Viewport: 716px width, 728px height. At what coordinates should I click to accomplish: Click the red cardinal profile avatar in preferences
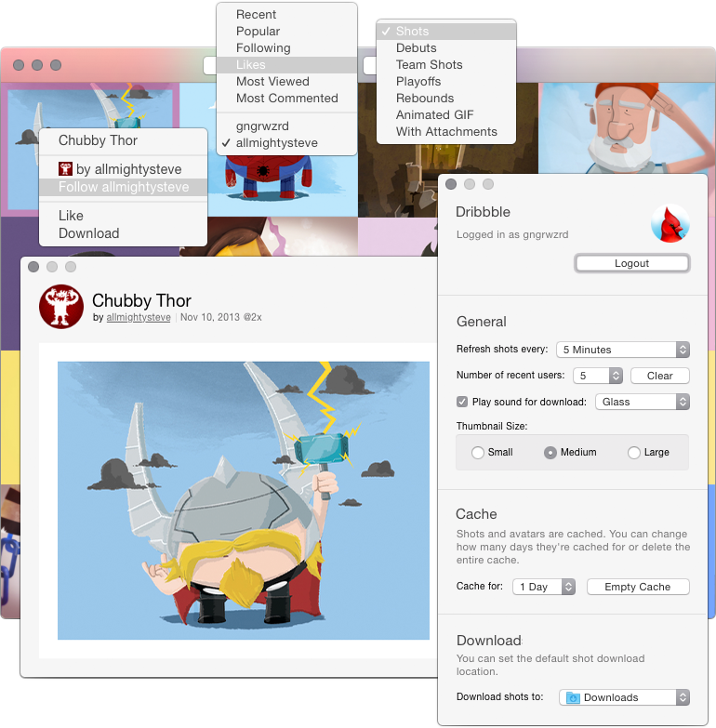tap(670, 224)
